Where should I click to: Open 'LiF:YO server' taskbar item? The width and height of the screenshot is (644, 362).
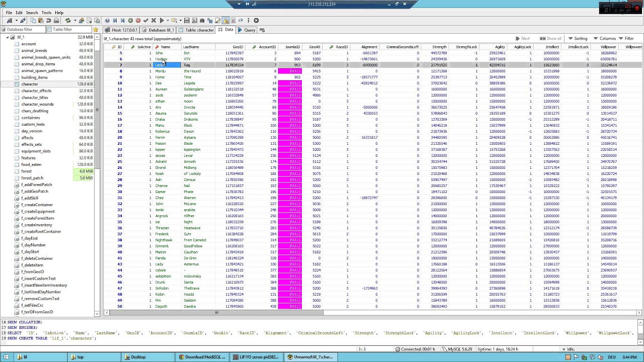click(257, 357)
